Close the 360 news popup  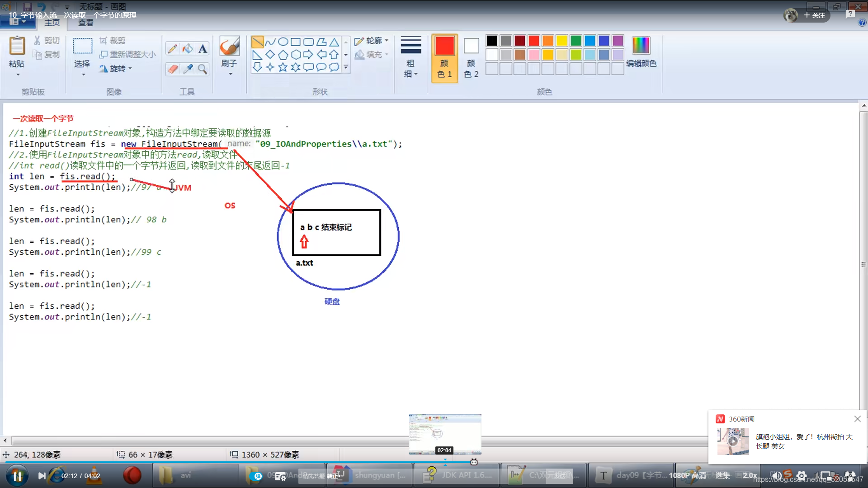coord(857,419)
